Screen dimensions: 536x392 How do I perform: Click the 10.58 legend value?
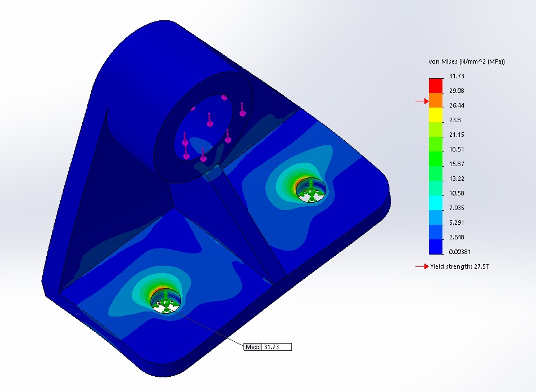point(457,194)
